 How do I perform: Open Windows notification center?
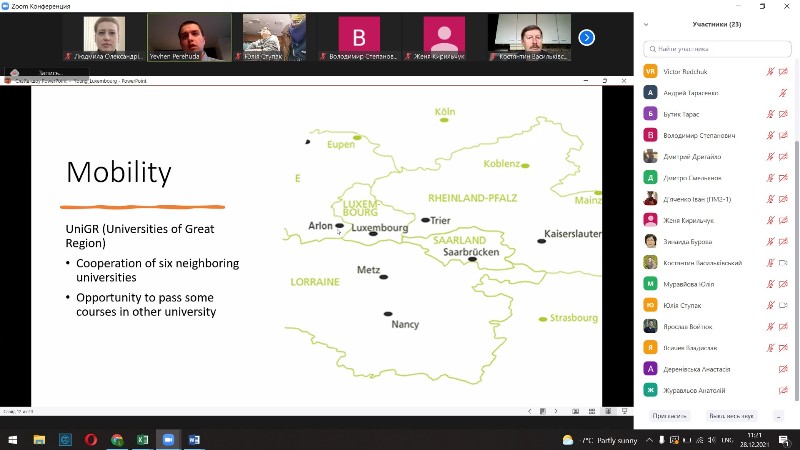tap(784, 440)
